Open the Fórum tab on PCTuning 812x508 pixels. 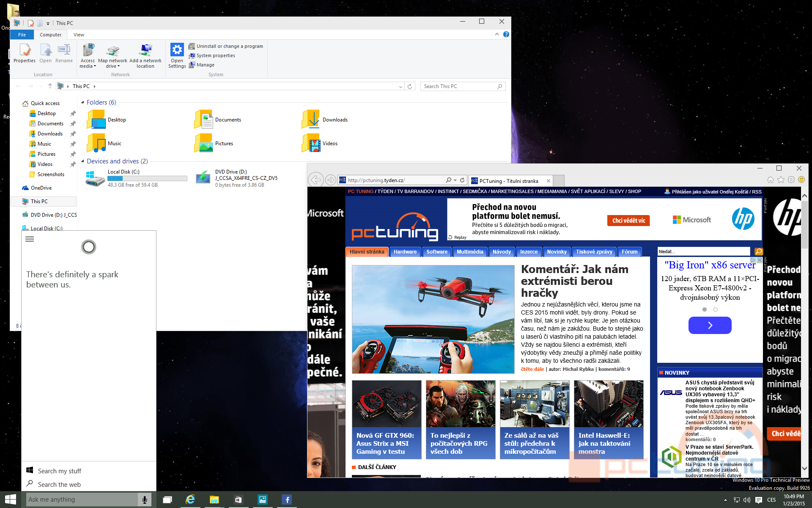630,252
